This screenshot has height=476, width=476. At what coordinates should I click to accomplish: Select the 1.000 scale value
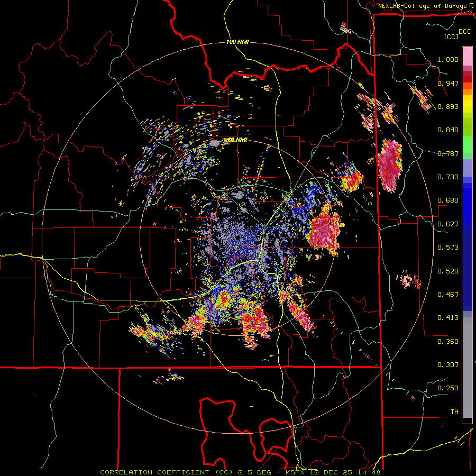448,59
